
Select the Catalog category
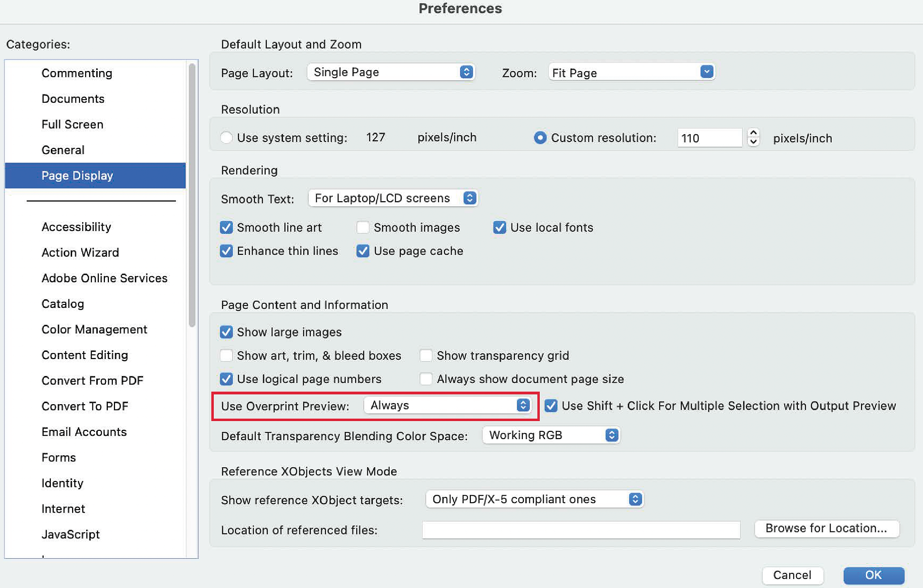pos(95,304)
